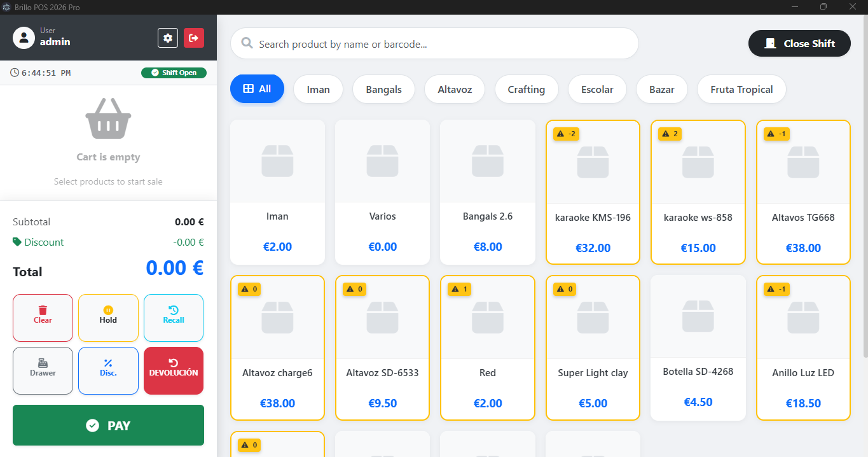The image size is (868, 457).
Task: Click the stock warning badge on karaoke ws-858
Action: 670,134
